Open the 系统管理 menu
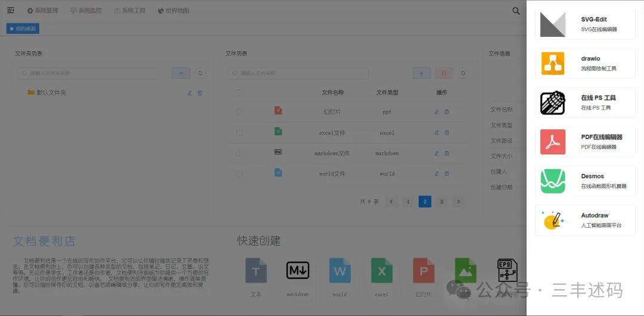644x316 pixels. point(43,11)
